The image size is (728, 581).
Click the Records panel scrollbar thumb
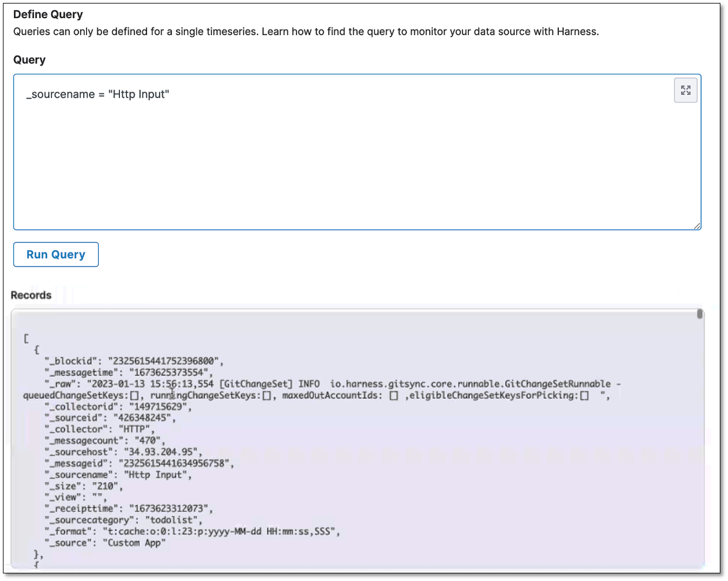[x=699, y=315]
